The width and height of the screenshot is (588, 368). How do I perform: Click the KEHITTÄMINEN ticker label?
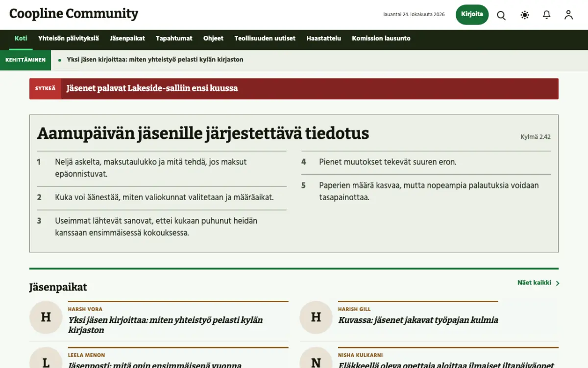(25, 60)
